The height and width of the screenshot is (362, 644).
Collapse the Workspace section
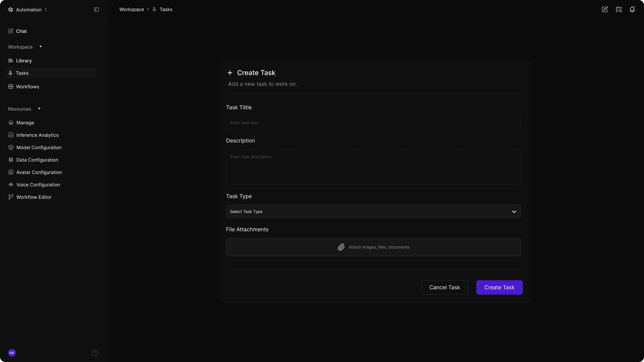point(40,47)
